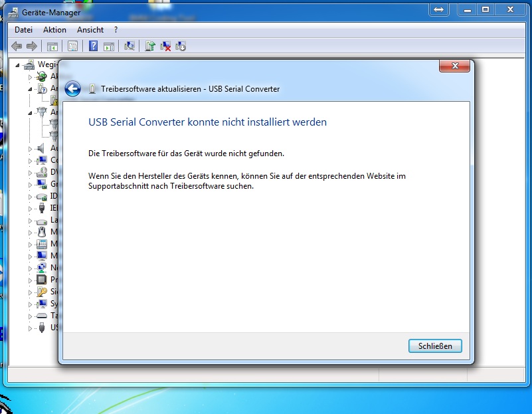
Task: Click the Uninstall device icon with red X
Action: (165, 46)
